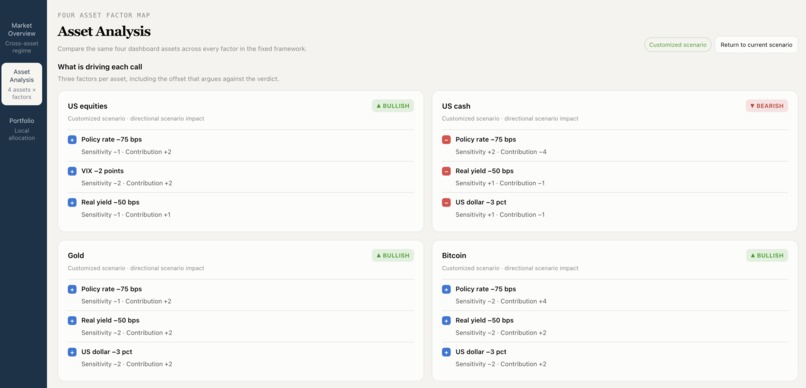Click 'Policy rate −75 bps' in Gold card
The height and width of the screenshot is (388, 806).
(x=112, y=289)
